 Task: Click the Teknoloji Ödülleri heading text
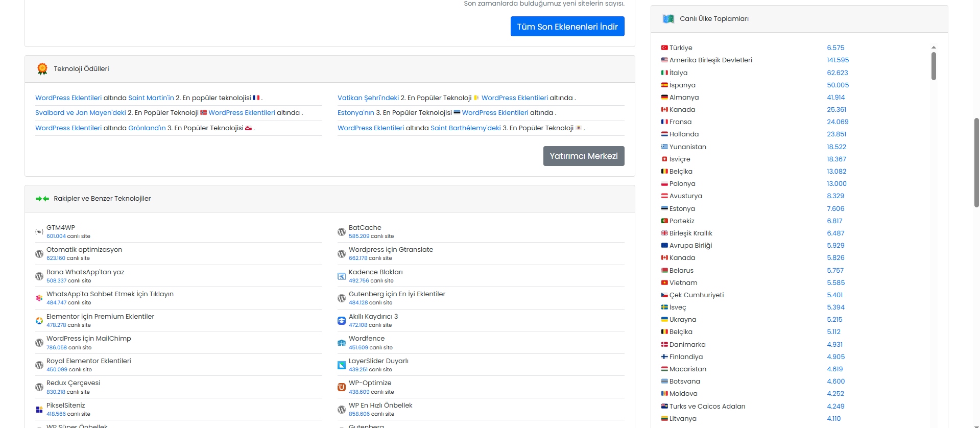click(81, 69)
